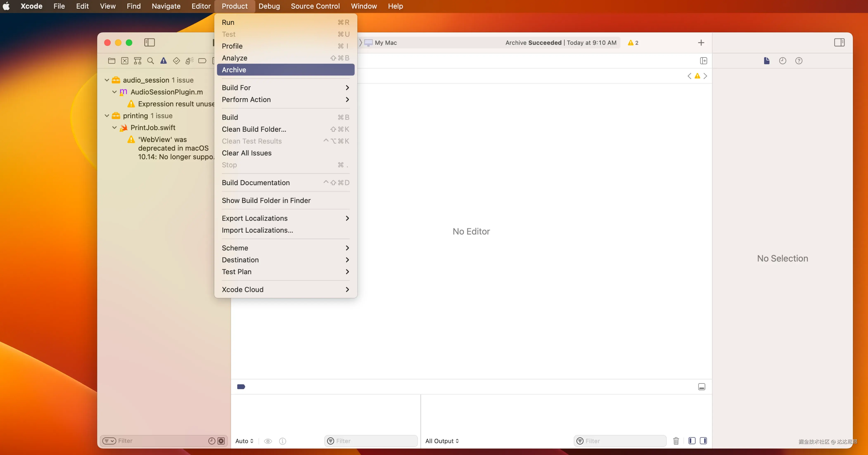Select the Project navigator folder icon
Screen dimensions: 868x455
(x=111, y=61)
